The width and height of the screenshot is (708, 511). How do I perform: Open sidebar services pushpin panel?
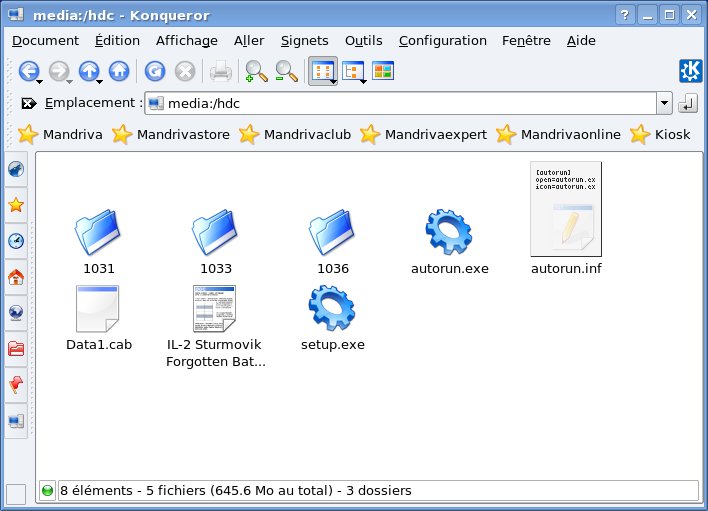point(16,385)
